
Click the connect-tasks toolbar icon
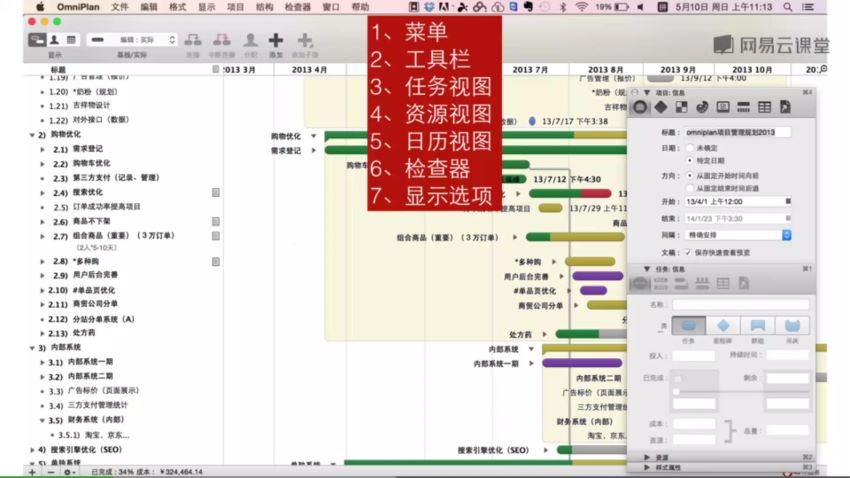pyautogui.click(x=192, y=40)
